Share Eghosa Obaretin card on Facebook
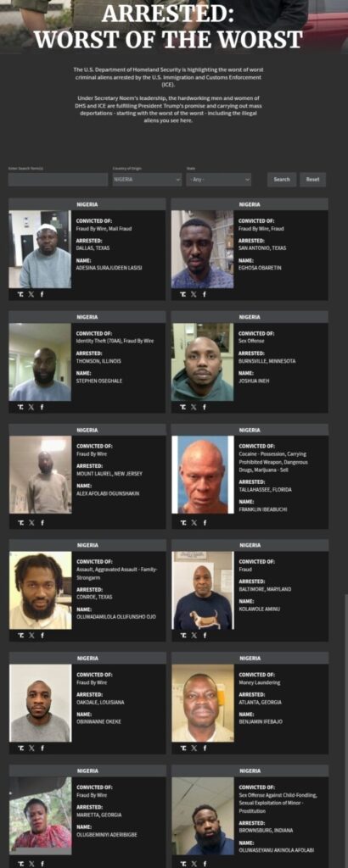 [204, 294]
